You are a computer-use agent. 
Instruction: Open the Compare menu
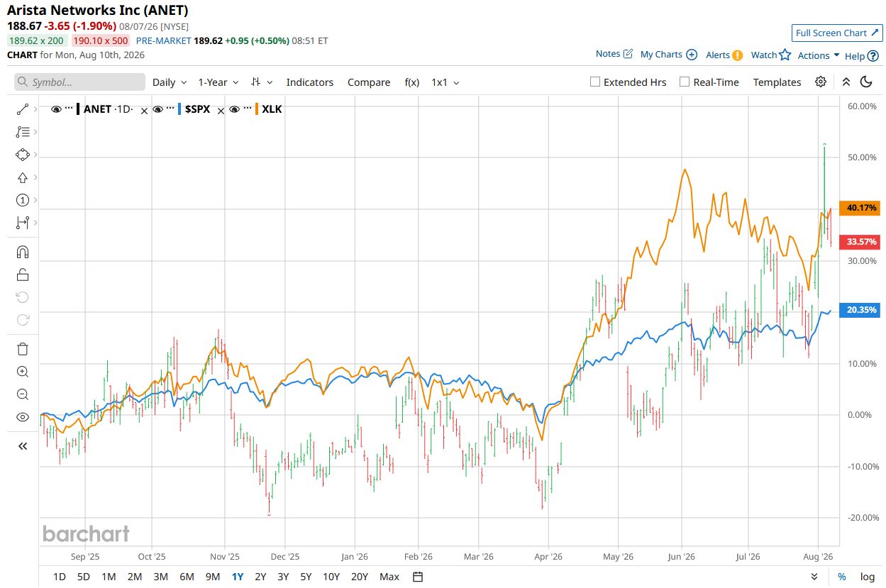(369, 82)
